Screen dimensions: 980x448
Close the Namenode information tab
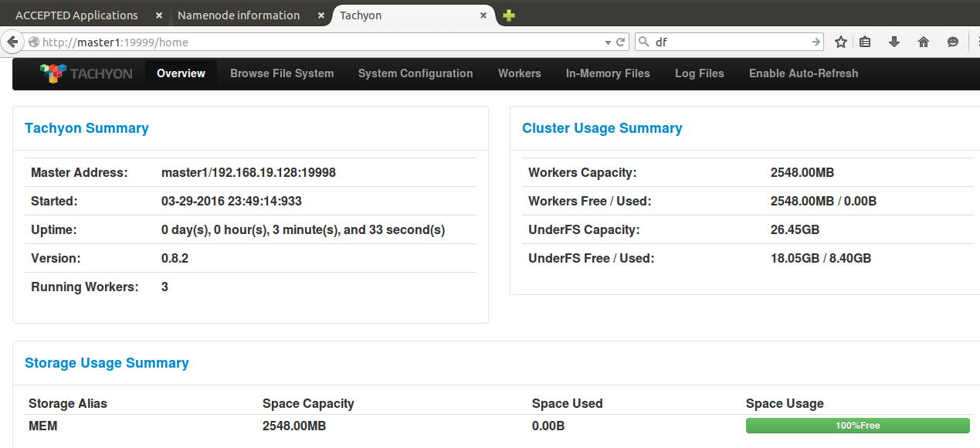320,15
